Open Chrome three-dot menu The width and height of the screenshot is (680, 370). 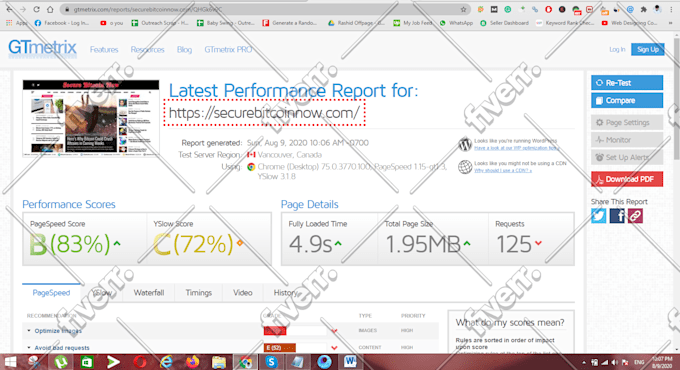671,9
